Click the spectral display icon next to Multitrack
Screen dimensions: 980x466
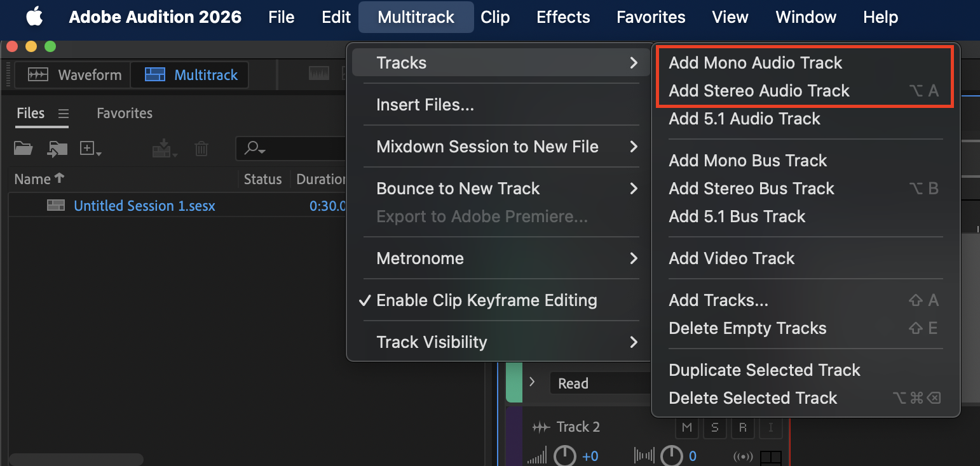[x=319, y=74]
